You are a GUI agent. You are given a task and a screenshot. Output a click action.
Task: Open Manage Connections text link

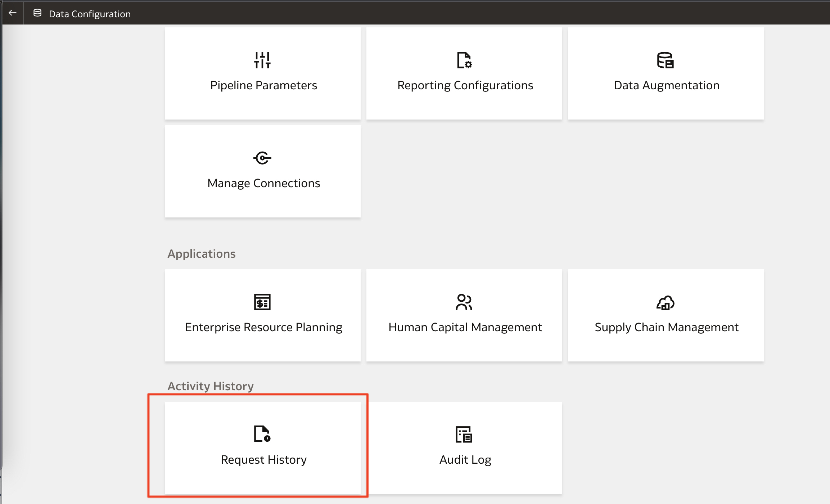point(263,183)
